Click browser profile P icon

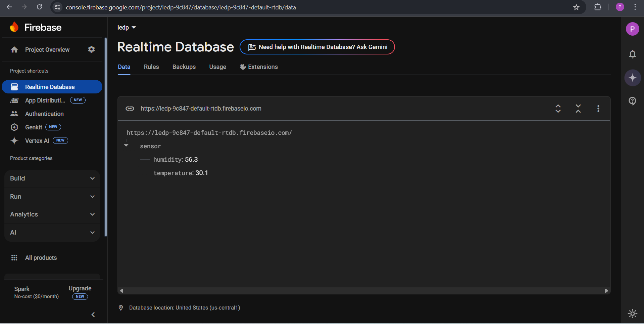[x=620, y=7]
